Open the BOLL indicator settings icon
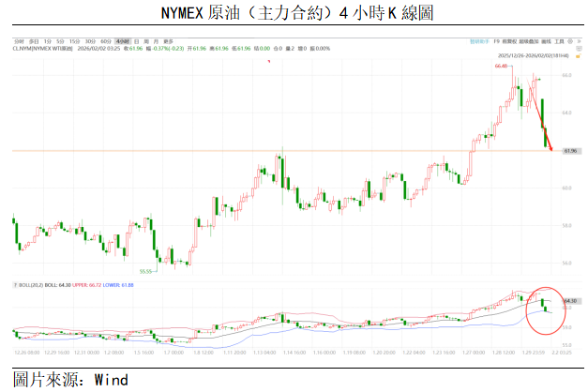The image size is (588, 392). tap(15, 284)
